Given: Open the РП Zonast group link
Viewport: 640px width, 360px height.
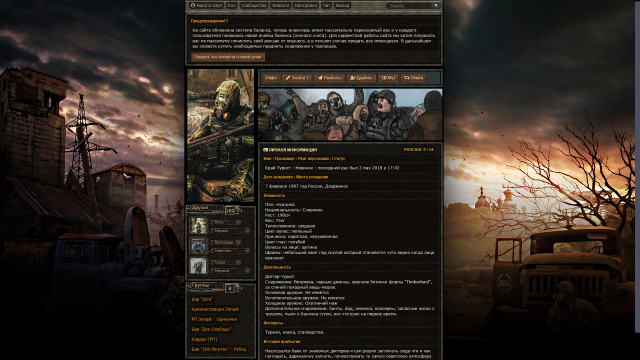Looking at the screenshot, I should (x=202, y=319).
